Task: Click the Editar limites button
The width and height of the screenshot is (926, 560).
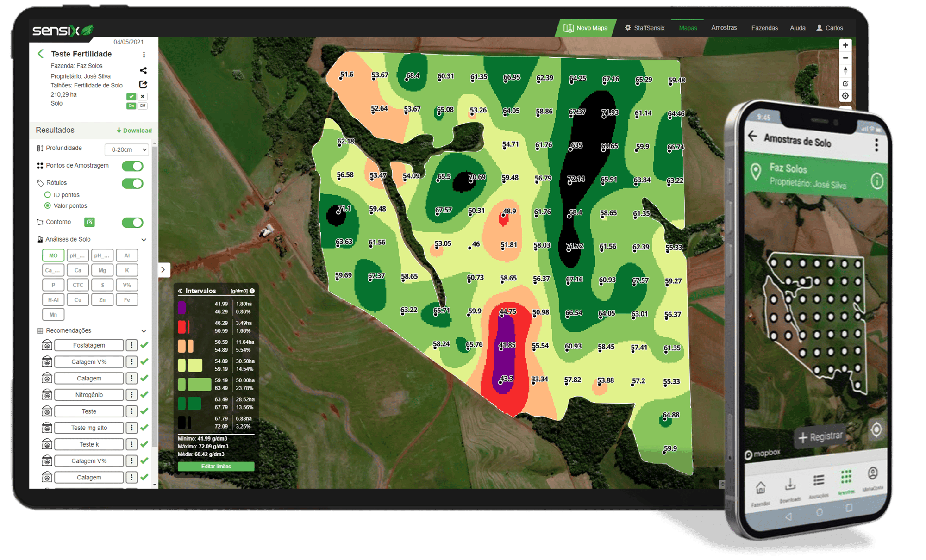Action: 216,467
